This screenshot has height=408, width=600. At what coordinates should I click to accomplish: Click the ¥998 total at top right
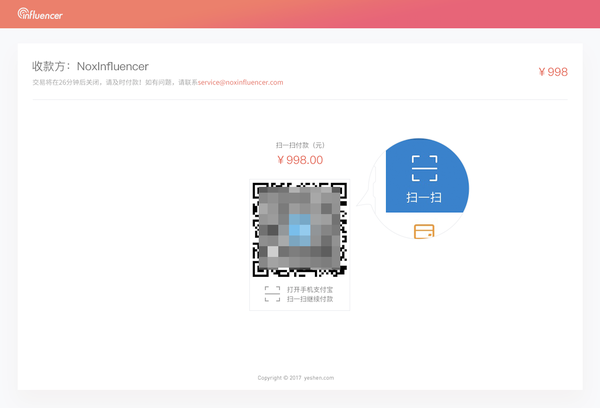(553, 72)
